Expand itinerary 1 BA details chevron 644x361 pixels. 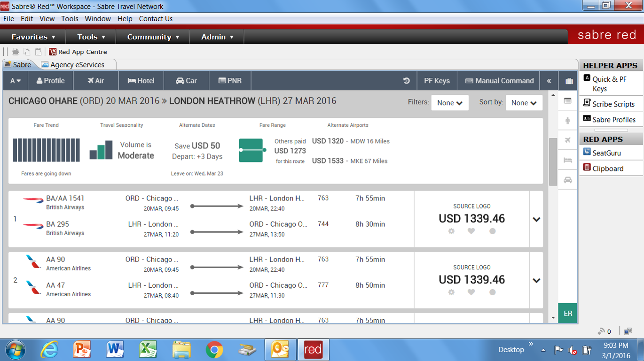pyautogui.click(x=536, y=219)
